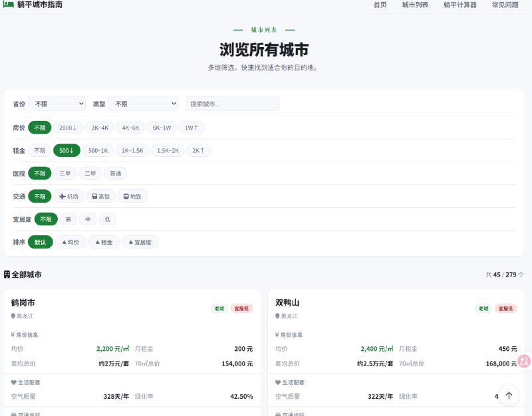This screenshot has height=416, width=532.
Task: Filter hospitals by 二甲
Action: [90, 173]
